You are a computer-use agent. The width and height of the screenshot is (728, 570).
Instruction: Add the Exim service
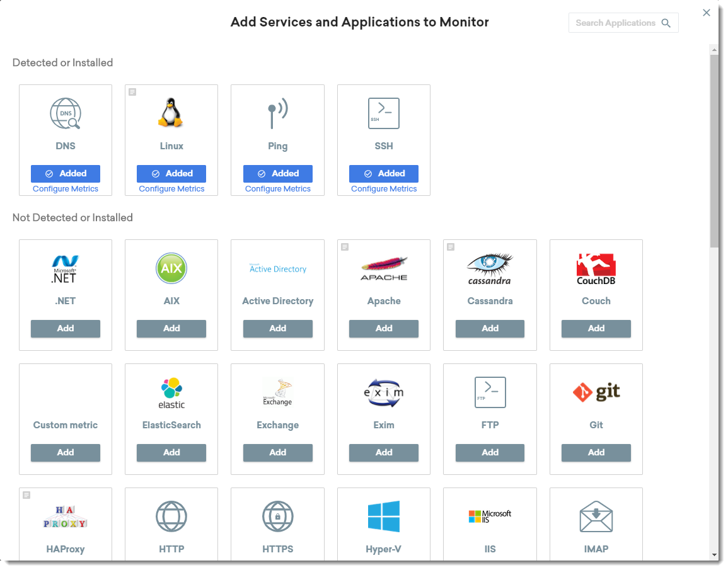(383, 453)
